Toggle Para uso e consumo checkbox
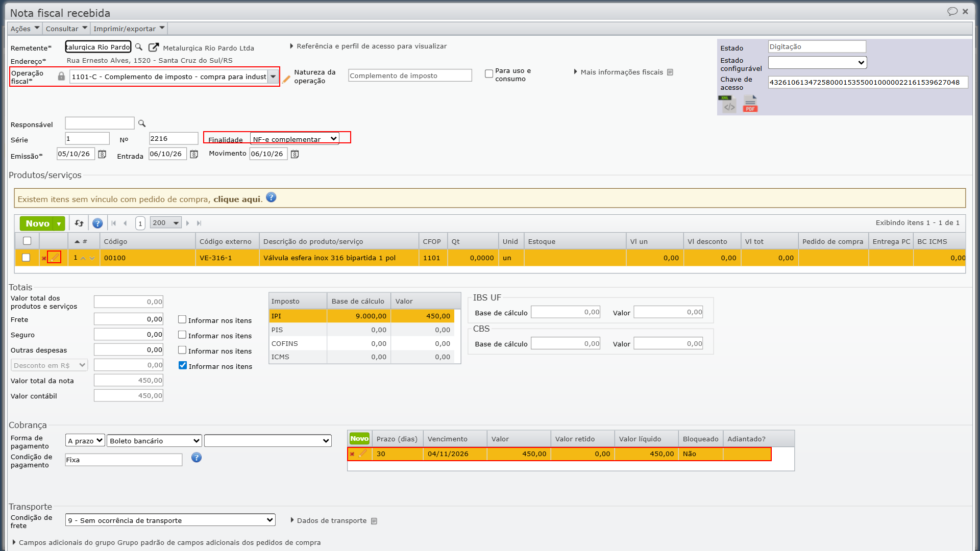This screenshot has width=980, height=551. click(x=489, y=74)
